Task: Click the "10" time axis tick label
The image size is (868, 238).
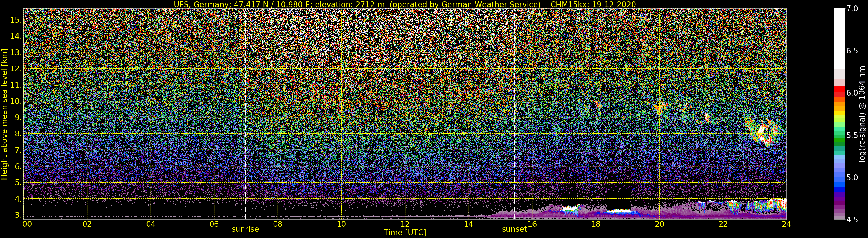Action: click(x=341, y=224)
